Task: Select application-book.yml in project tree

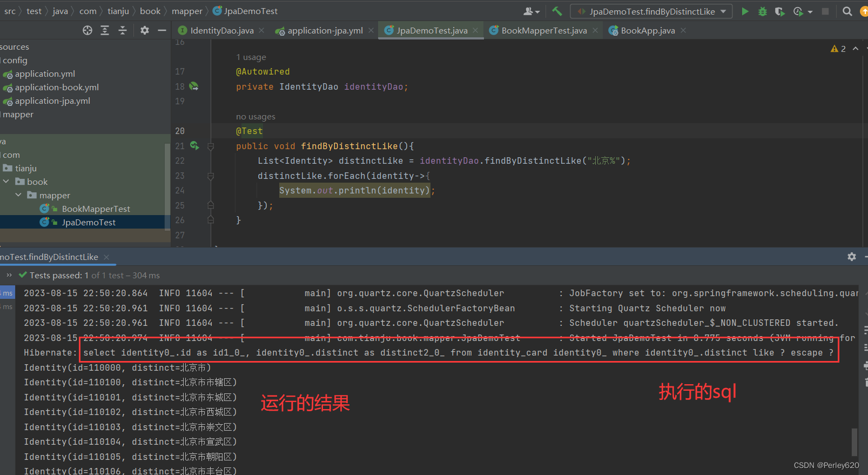Action: pyautogui.click(x=57, y=87)
